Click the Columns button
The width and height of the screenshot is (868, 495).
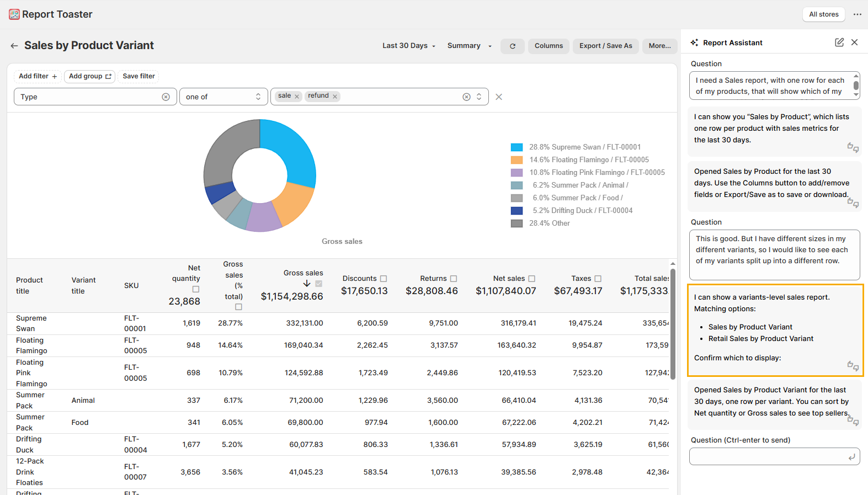(x=549, y=46)
